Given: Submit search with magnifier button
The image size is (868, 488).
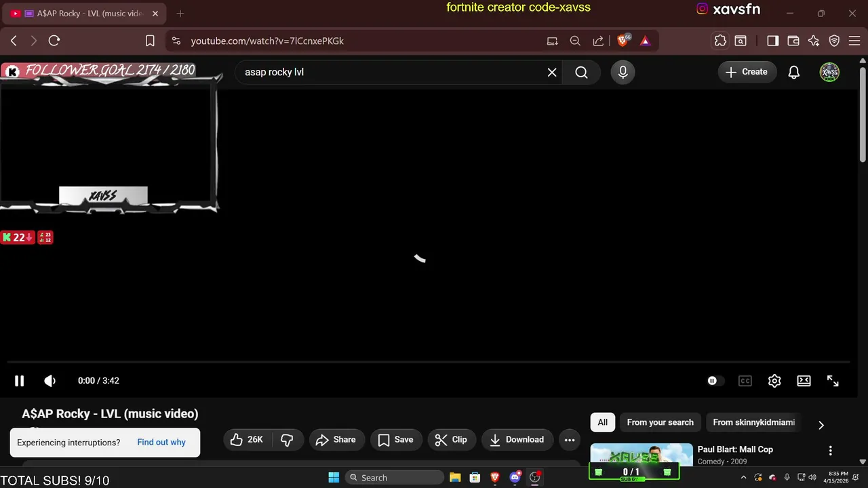Looking at the screenshot, I should (x=581, y=72).
